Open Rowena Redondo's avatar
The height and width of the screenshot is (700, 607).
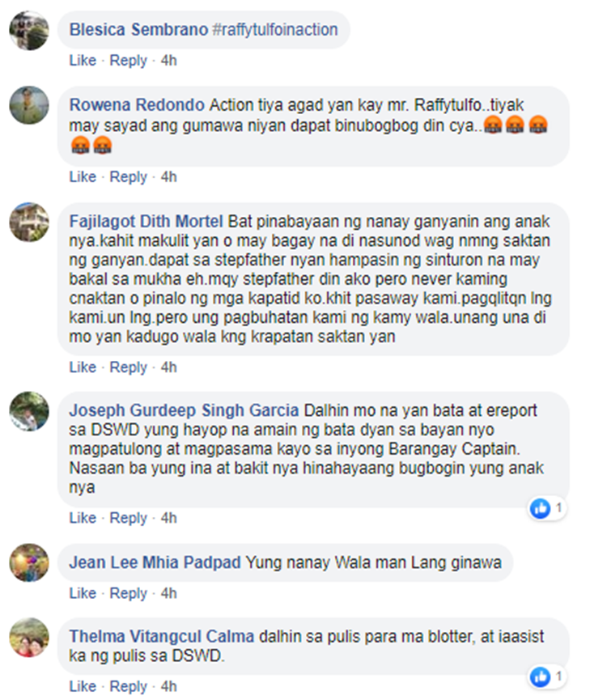click(29, 105)
